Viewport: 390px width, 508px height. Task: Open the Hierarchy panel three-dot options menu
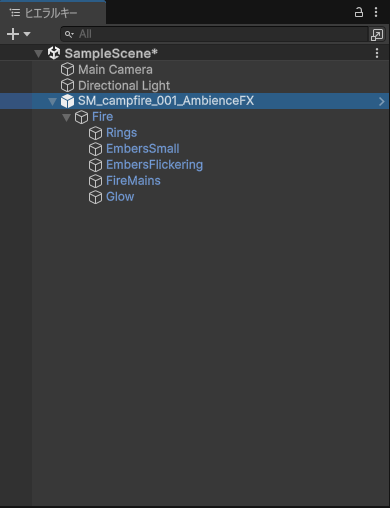pos(376,12)
